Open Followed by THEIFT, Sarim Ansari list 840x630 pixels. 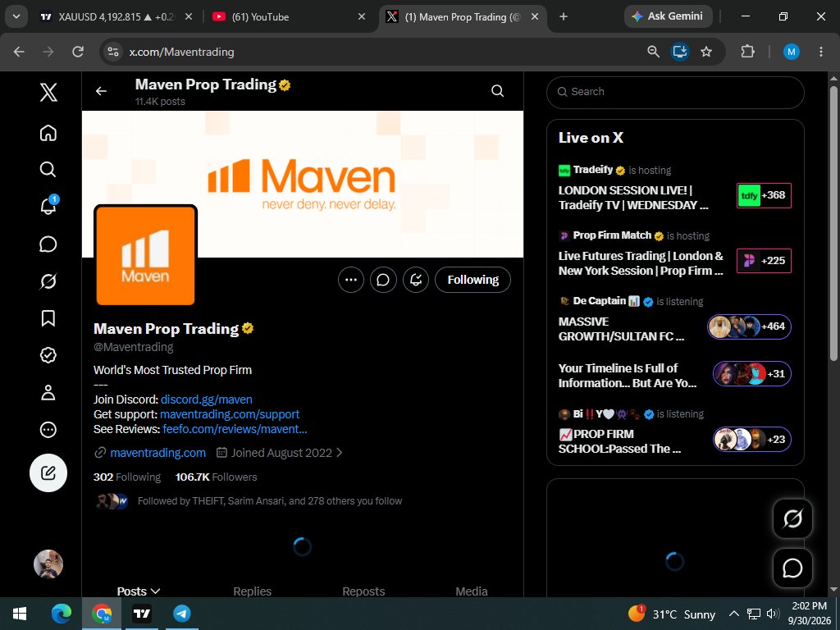(269, 501)
